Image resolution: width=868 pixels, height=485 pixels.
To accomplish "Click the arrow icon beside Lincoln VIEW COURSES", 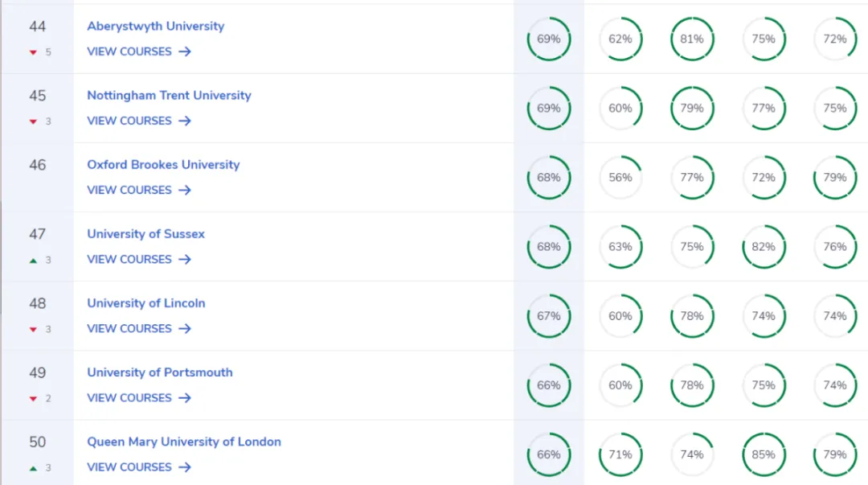I will click(x=185, y=329).
